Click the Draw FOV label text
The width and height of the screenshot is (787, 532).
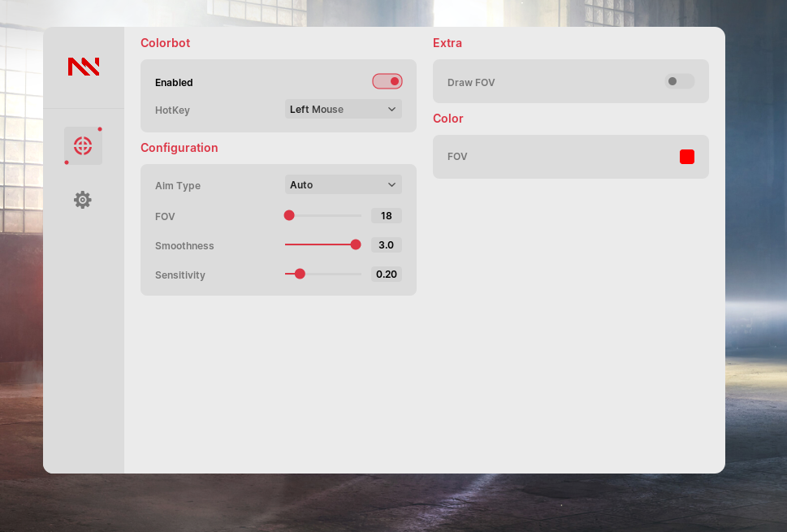click(471, 83)
